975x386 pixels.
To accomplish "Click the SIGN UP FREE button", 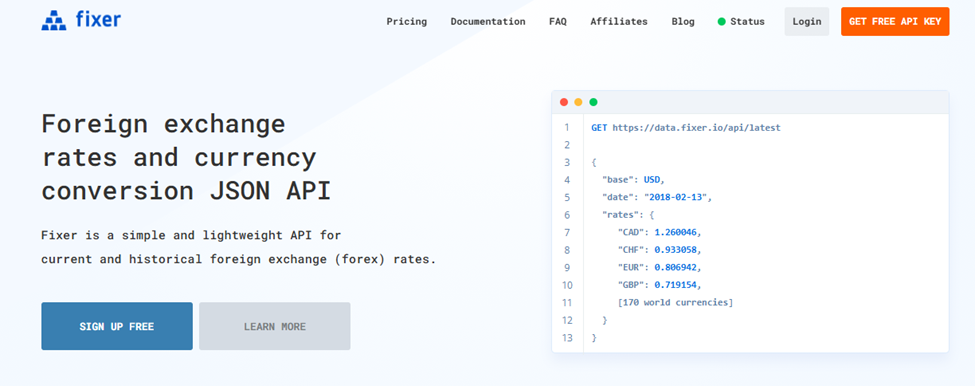I will (x=117, y=326).
